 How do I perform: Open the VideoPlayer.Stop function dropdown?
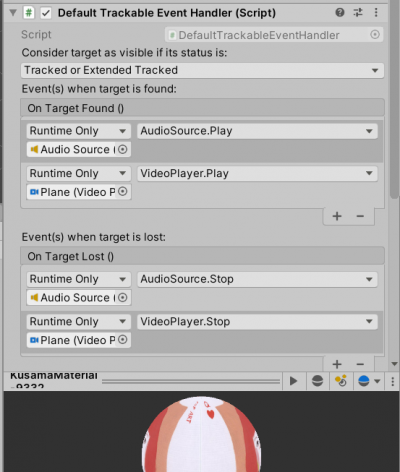click(257, 322)
